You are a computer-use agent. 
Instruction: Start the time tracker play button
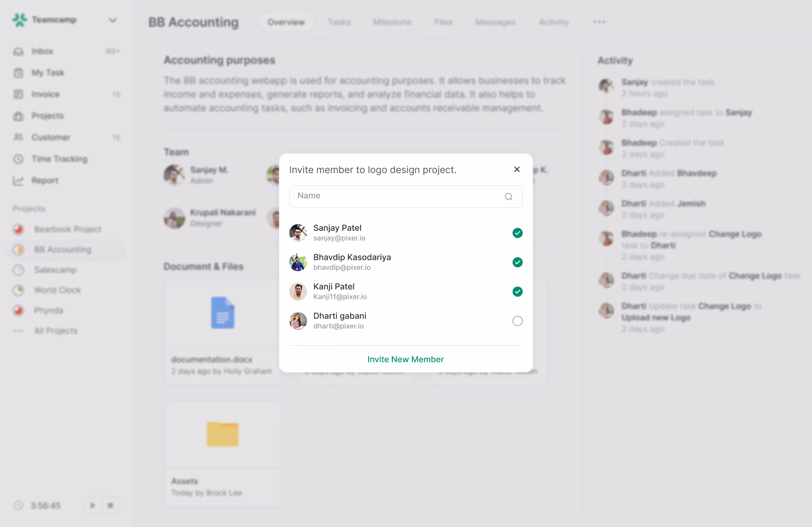93,505
